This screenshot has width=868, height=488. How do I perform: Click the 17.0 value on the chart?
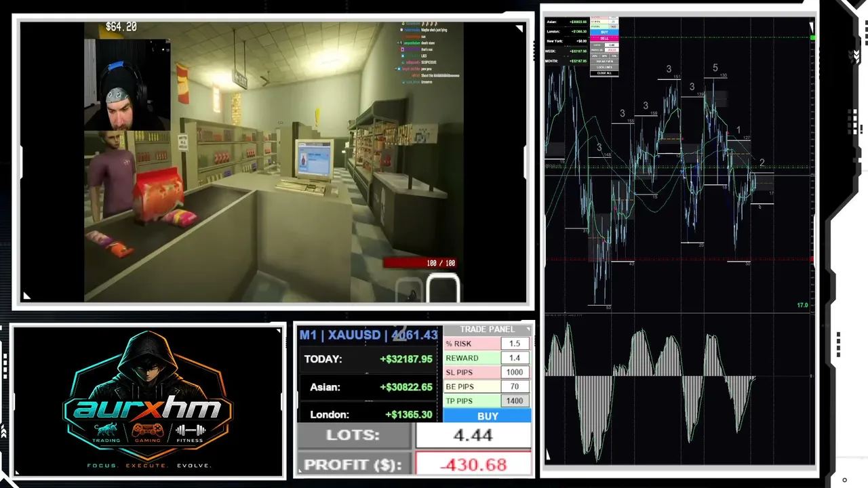pos(802,306)
